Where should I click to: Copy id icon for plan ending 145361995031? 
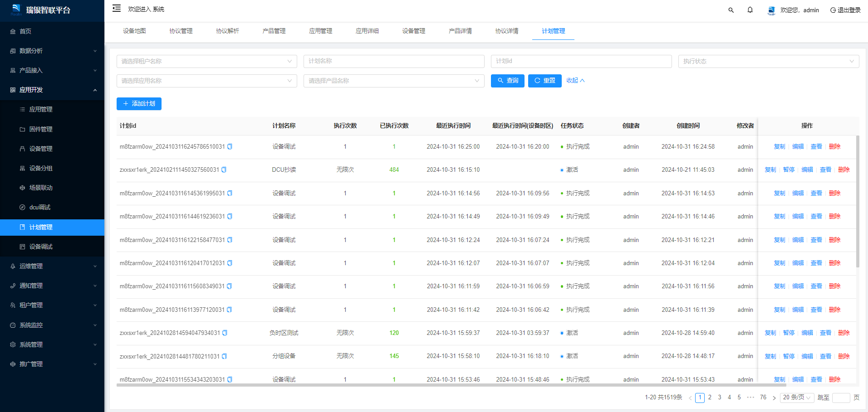[x=230, y=193]
